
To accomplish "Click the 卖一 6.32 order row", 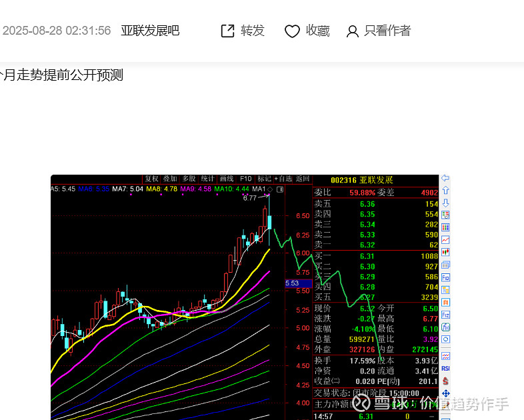I will pos(375,245).
